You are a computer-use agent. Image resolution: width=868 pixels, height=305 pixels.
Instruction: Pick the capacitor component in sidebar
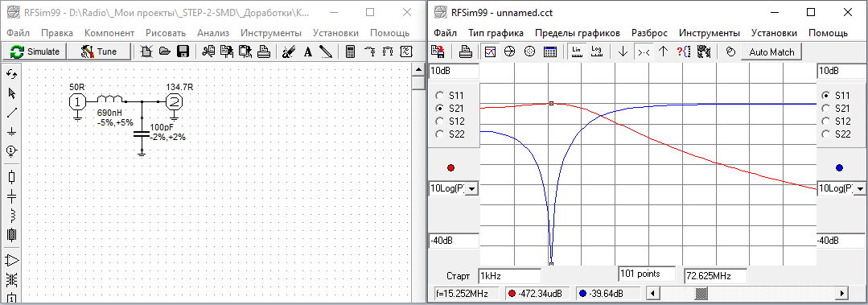coord(11,196)
